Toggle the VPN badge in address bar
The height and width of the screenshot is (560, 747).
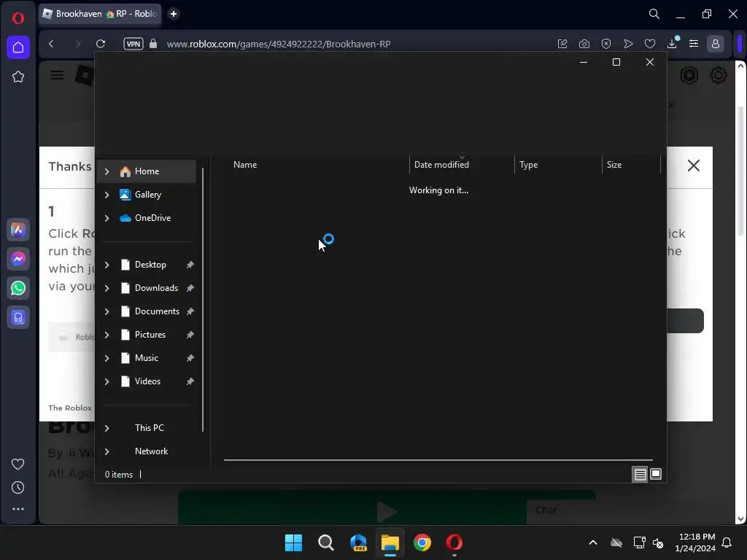tap(133, 44)
